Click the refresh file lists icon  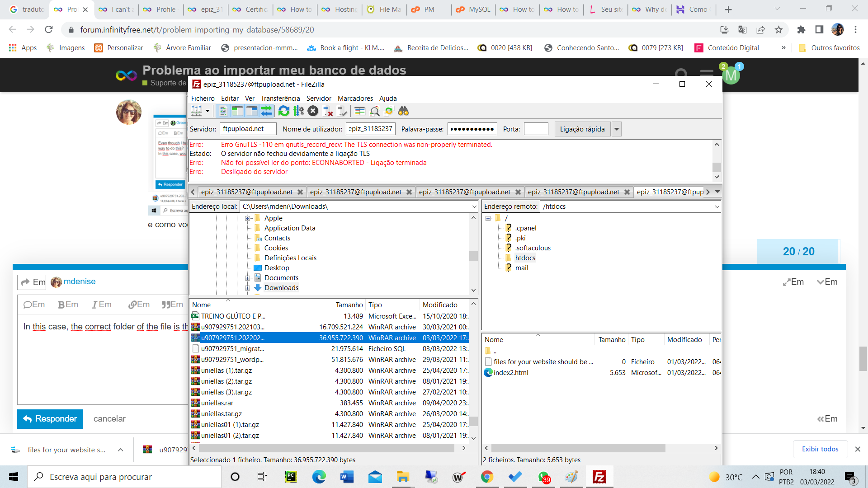284,111
